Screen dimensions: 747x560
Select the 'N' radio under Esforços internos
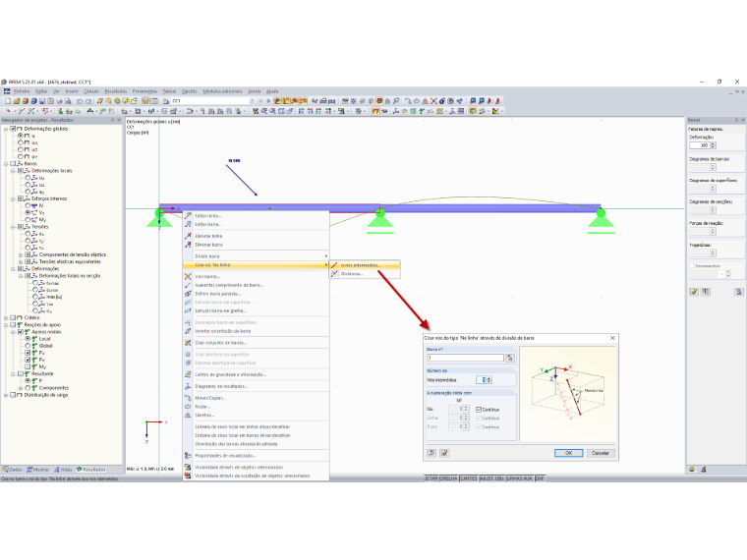29,205
